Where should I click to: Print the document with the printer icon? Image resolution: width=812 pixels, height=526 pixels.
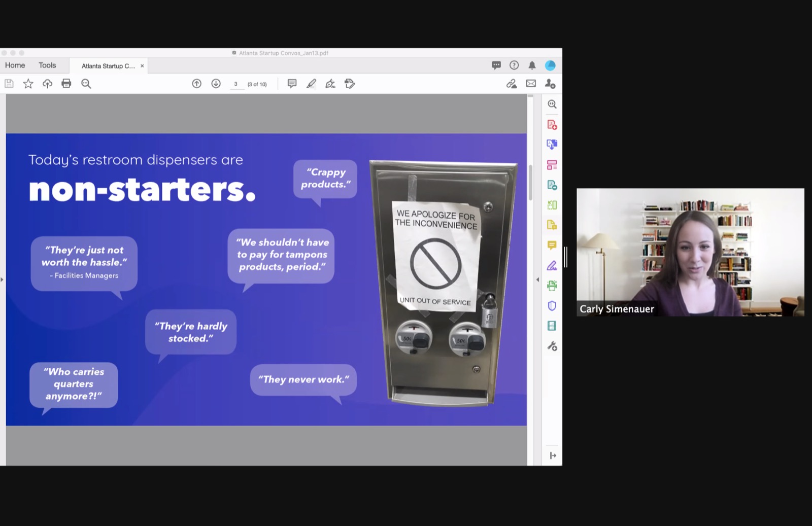point(66,84)
